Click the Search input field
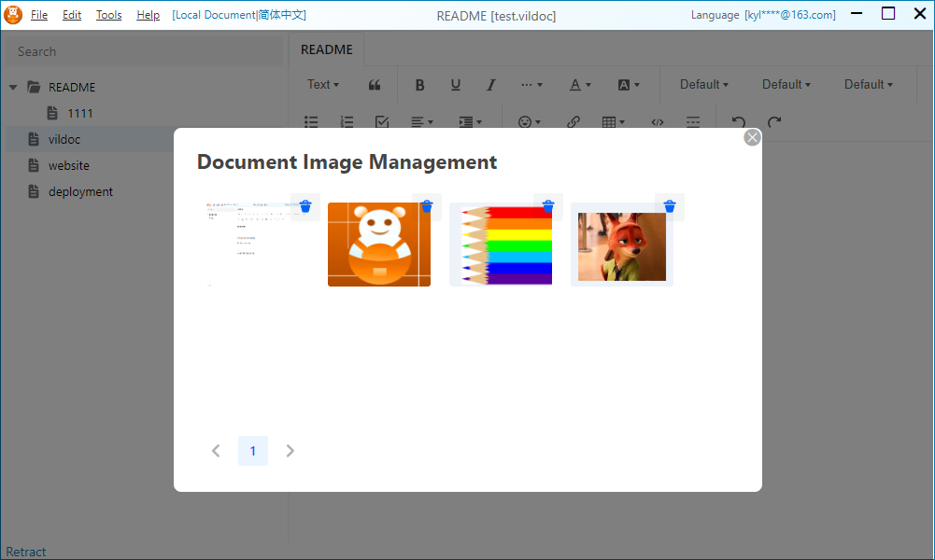935x560 pixels. click(145, 51)
